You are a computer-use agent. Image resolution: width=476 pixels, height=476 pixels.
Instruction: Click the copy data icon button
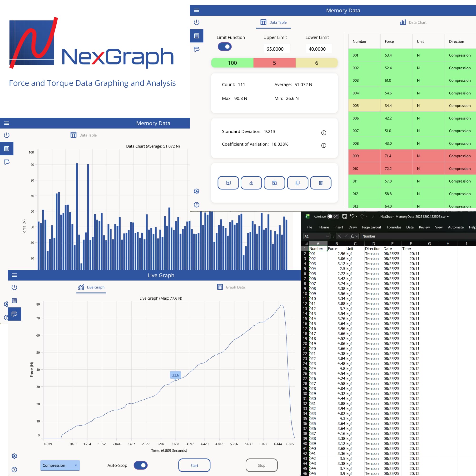click(x=297, y=183)
